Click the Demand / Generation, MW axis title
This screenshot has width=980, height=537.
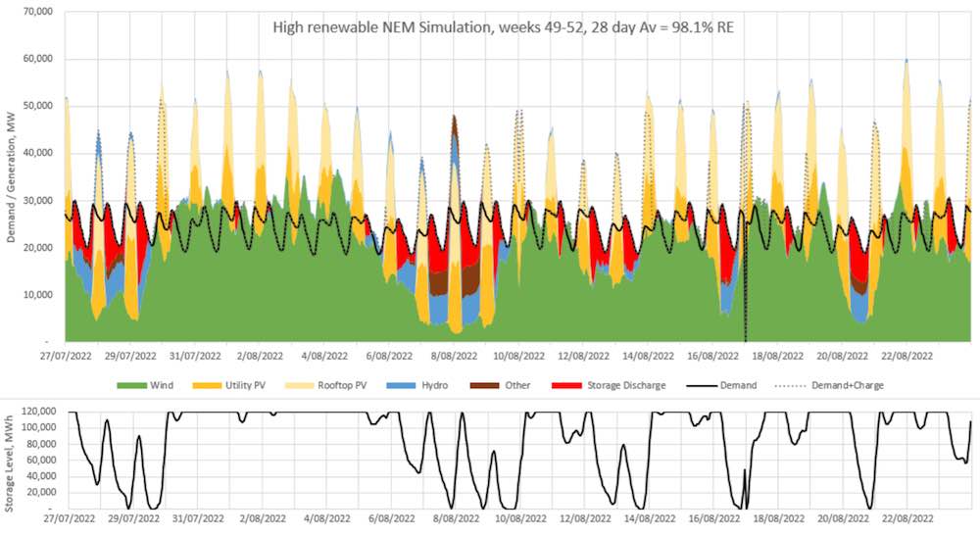(x=10, y=177)
